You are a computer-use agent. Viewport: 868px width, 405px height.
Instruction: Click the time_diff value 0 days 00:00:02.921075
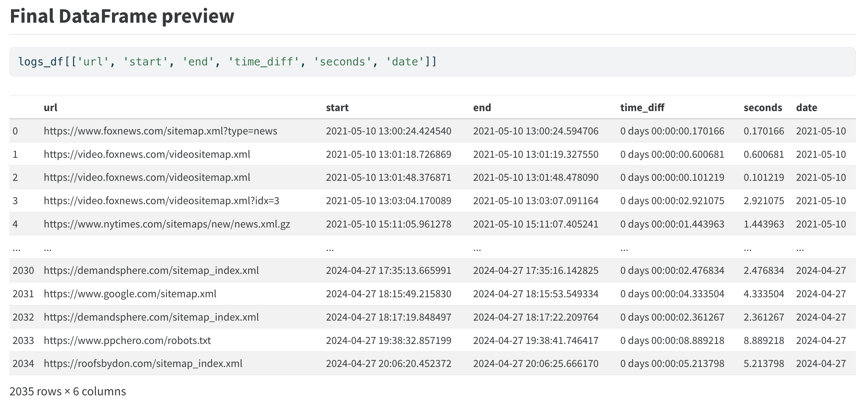(x=672, y=200)
